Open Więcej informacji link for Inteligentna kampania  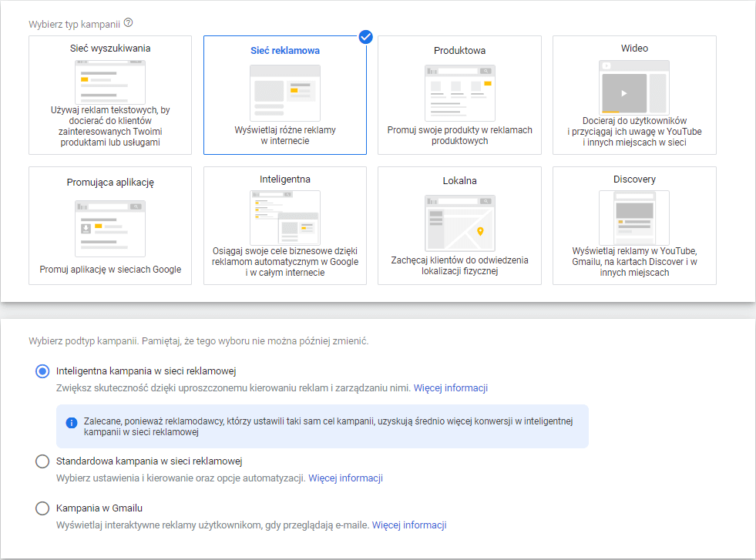point(450,388)
